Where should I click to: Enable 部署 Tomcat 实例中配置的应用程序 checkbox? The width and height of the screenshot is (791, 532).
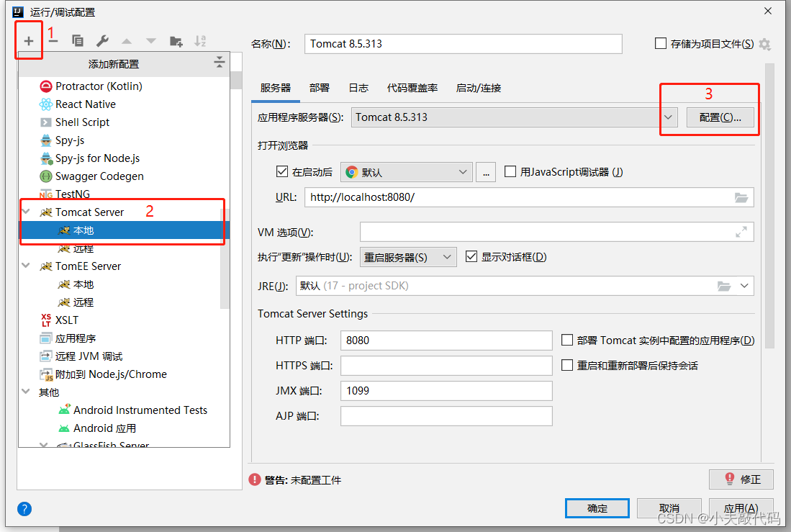tap(567, 341)
